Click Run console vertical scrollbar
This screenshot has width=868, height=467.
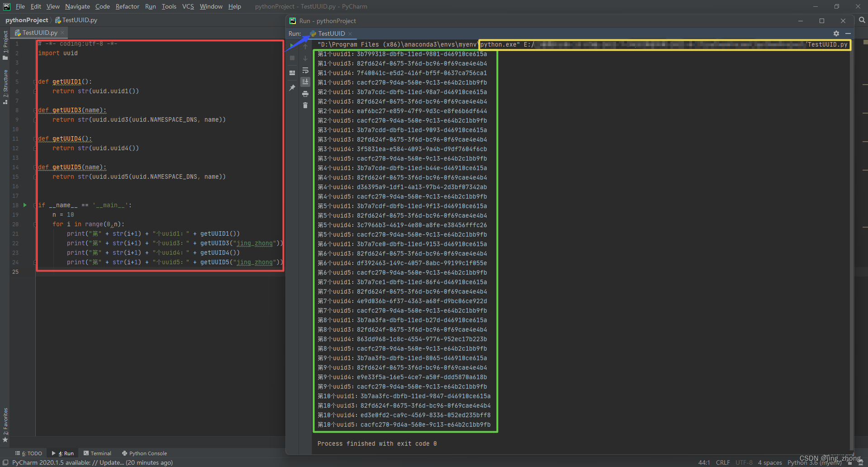coord(852,244)
